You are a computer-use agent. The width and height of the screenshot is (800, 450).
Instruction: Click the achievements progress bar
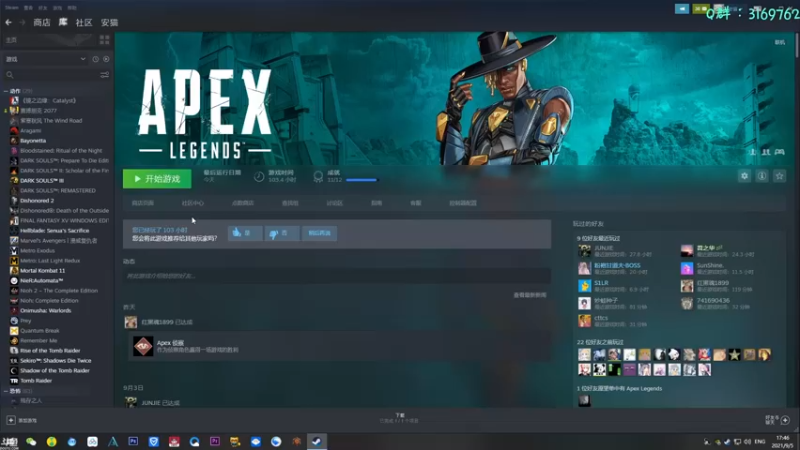(x=362, y=180)
